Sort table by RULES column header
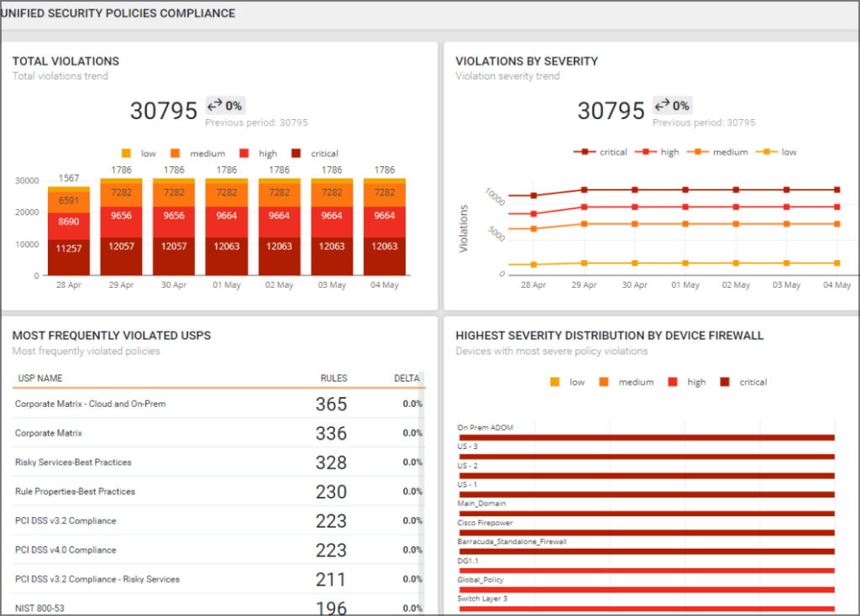This screenshot has width=860, height=616. pos(333,378)
